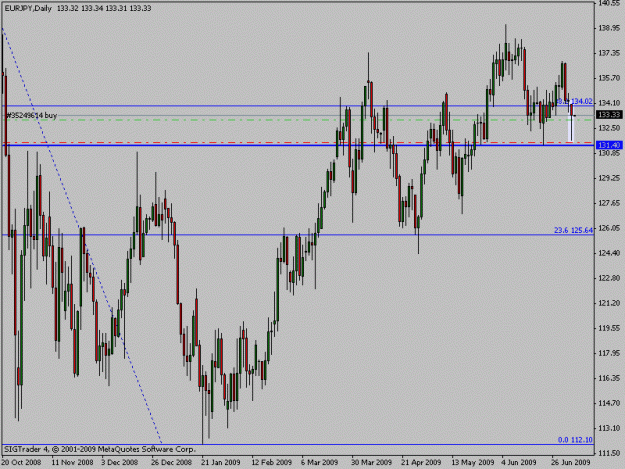Click the SIGTrader 4 MetaQuotes copyright text
The height and width of the screenshot is (469, 625).
(100, 449)
